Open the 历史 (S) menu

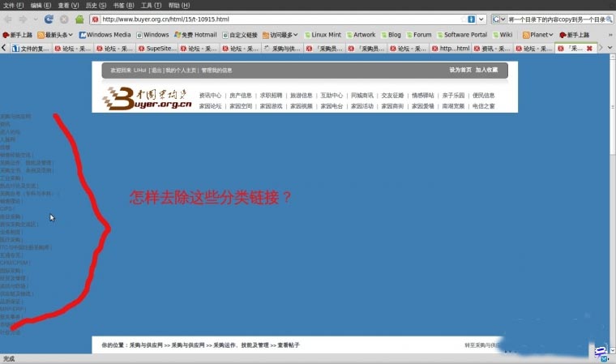coord(96,6)
